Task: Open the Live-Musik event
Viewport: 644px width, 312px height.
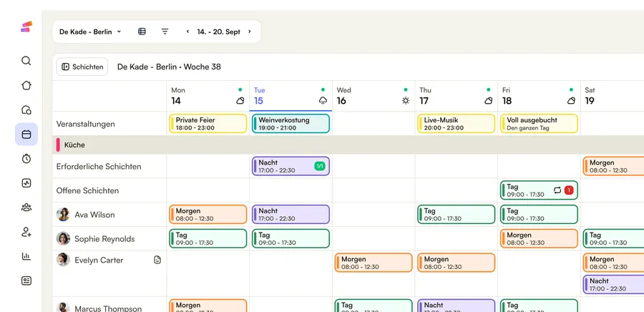Action: (457, 124)
